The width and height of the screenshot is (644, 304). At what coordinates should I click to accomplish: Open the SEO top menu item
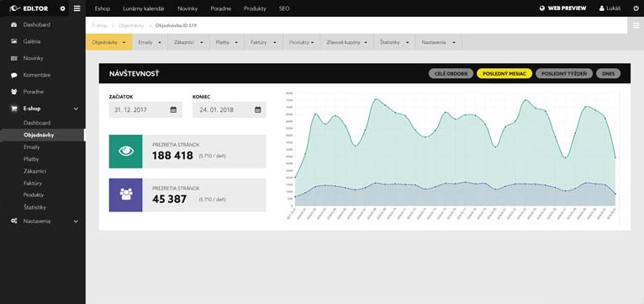click(284, 8)
